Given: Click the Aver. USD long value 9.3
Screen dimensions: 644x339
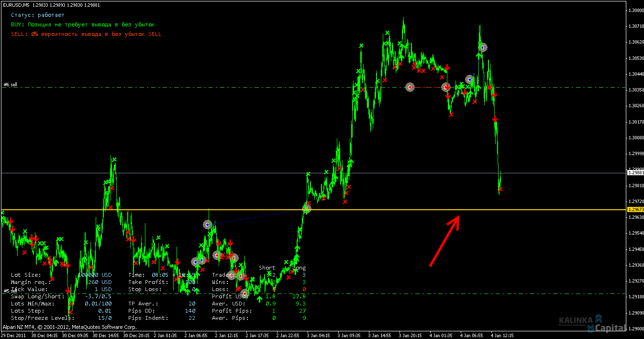Looking at the screenshot, I should pos(301,304).
